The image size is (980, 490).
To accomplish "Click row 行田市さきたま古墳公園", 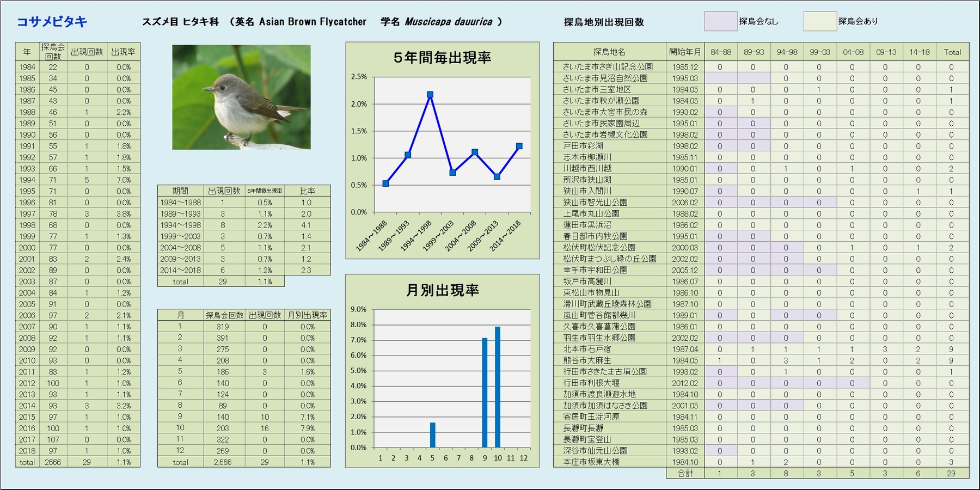I will (761, 372).
